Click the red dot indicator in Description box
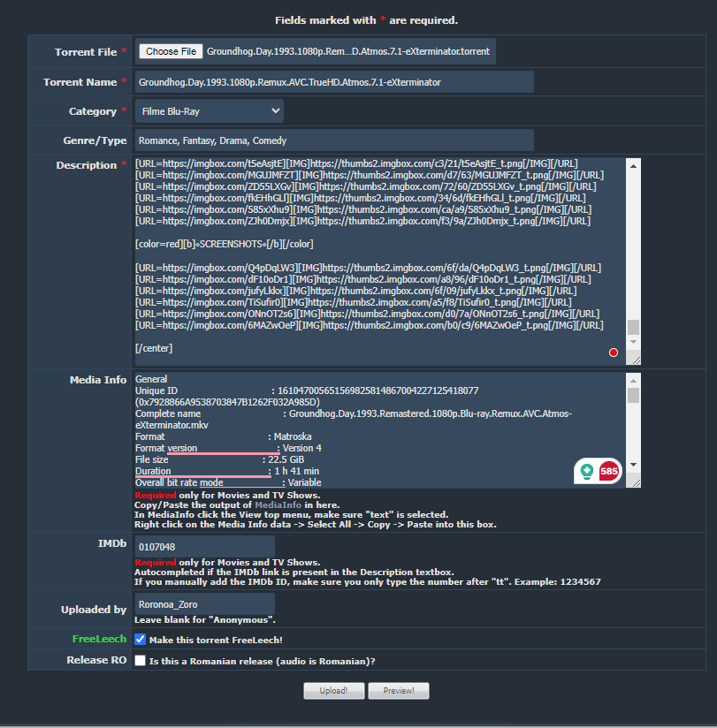Viewport: 717px width, 728px height. (614, 353)
